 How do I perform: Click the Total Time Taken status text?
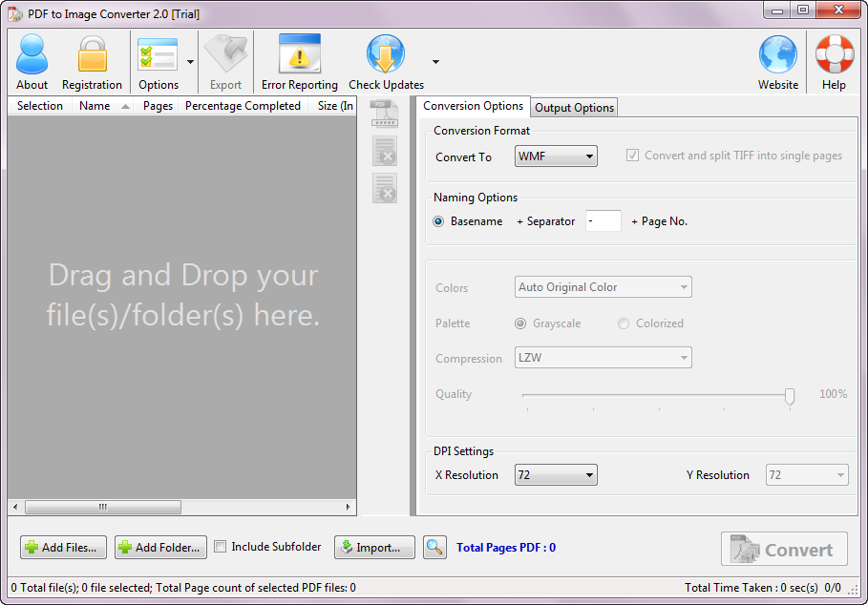click(751, 587)
